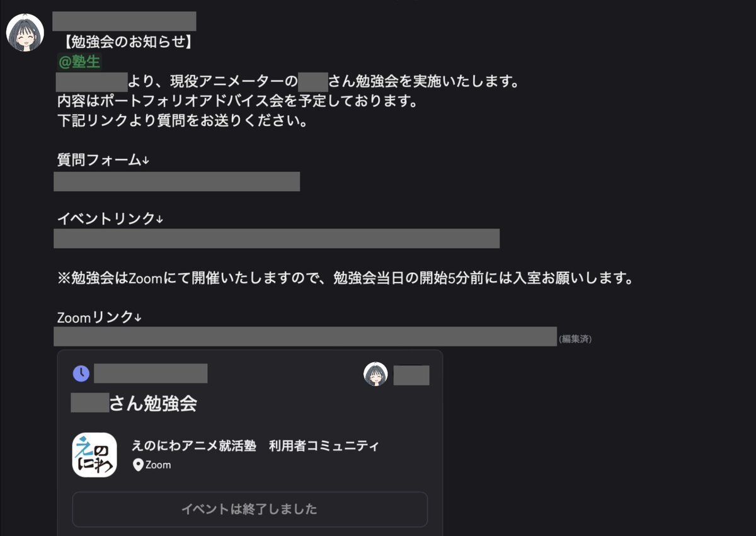This screenshot has height=536, width=756.
Task: Click the 質問フォーム↓ label text
Action: [x=103, y=160]
